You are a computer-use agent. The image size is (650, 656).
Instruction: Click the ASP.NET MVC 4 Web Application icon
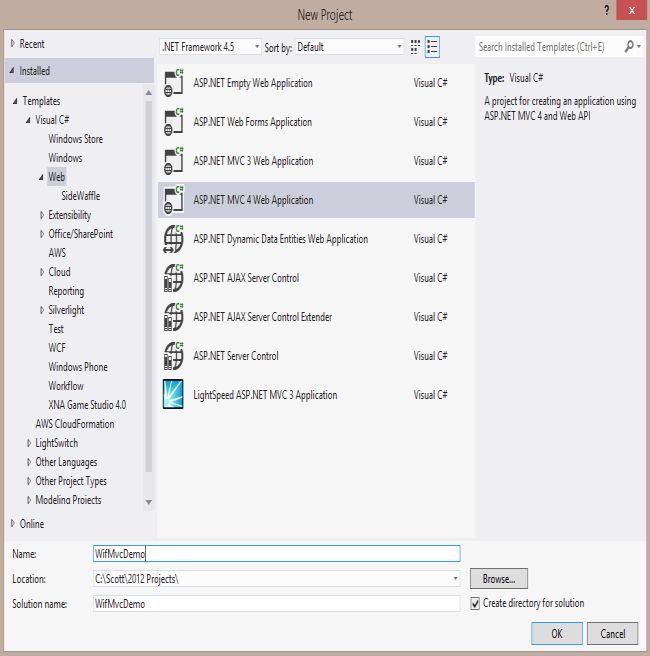point(173,200)
